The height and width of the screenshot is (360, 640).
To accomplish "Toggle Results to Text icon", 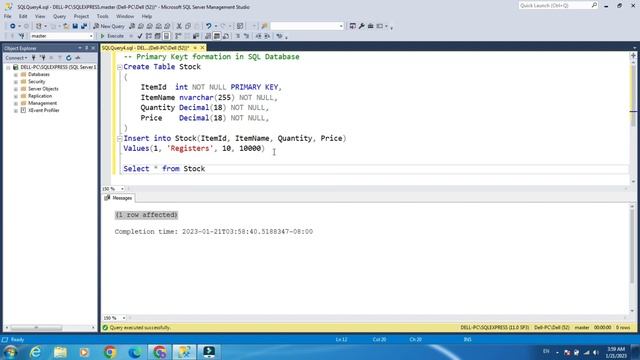I will [x=208, y=36].
